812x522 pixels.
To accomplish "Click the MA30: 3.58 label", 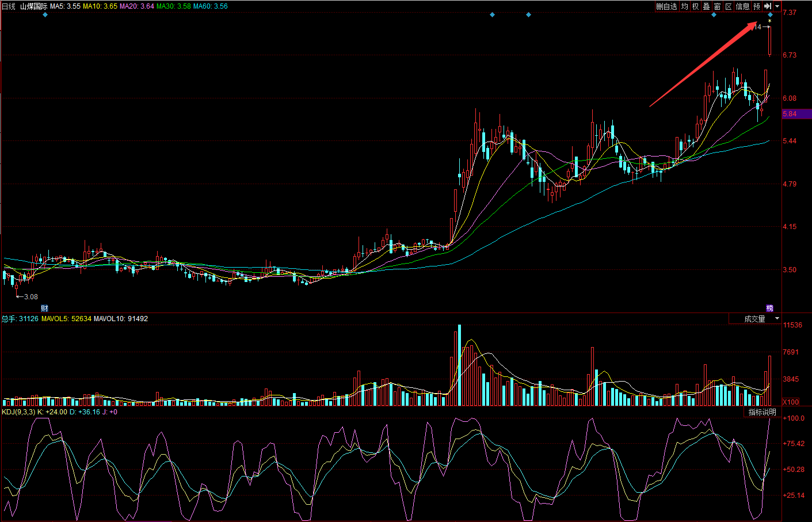I will click(x=174, y=6).
